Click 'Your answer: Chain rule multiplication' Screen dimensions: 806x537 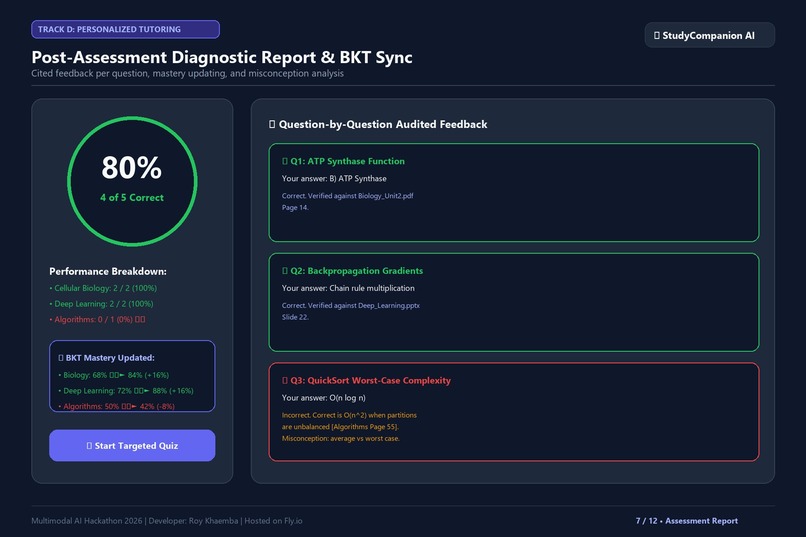[348, 288]
